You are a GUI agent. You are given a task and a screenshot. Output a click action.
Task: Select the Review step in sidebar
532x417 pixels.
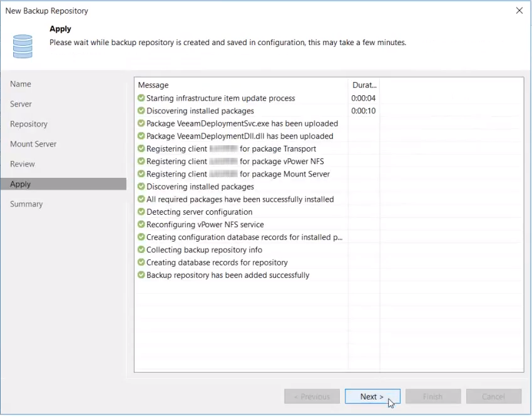coord(23,164)
